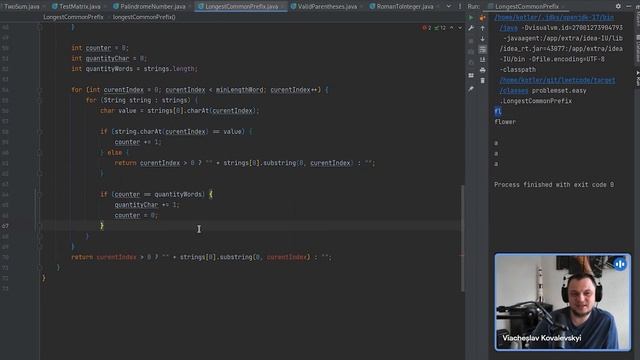Stop the running process icon

coord(471,41)
